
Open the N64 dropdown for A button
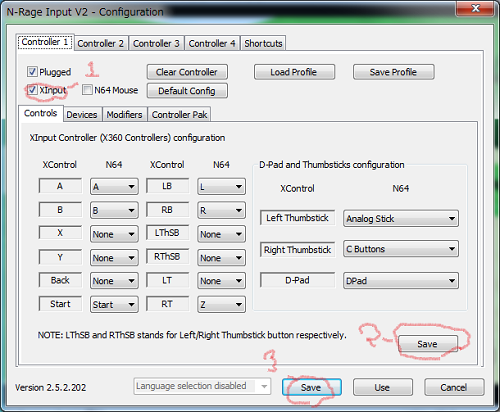pos(114,187)
